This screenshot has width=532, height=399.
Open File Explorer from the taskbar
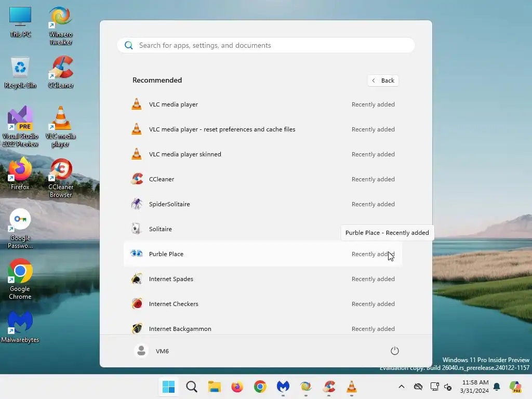point(215,387)
